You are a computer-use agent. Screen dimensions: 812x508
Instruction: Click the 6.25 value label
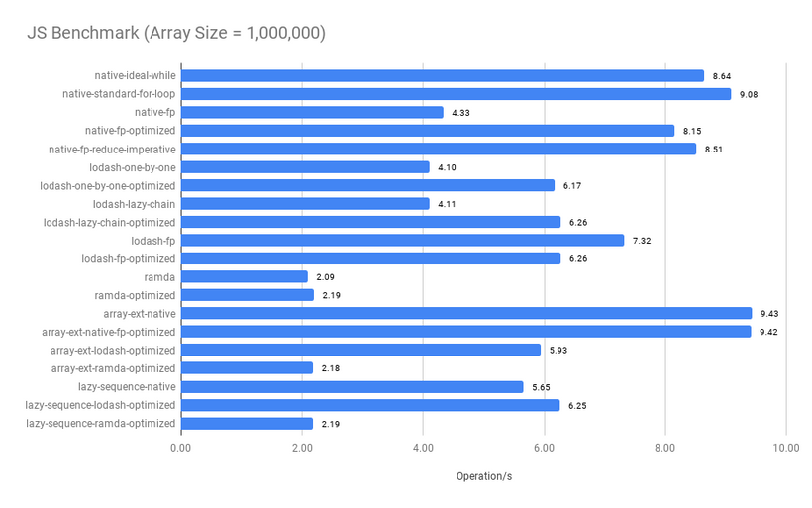click(577, 405)
